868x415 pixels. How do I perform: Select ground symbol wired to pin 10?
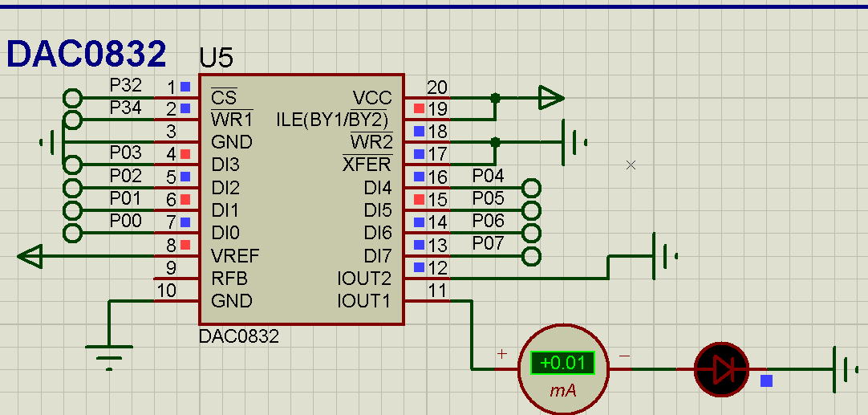109,357
